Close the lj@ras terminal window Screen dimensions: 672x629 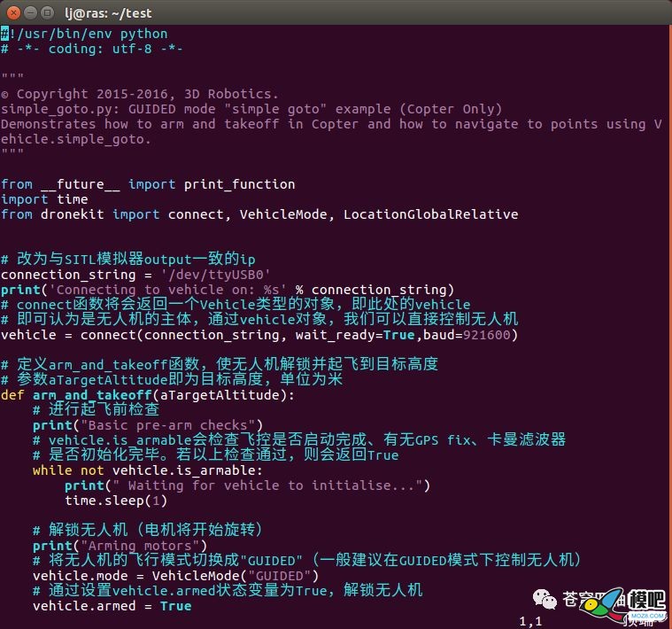13,13
